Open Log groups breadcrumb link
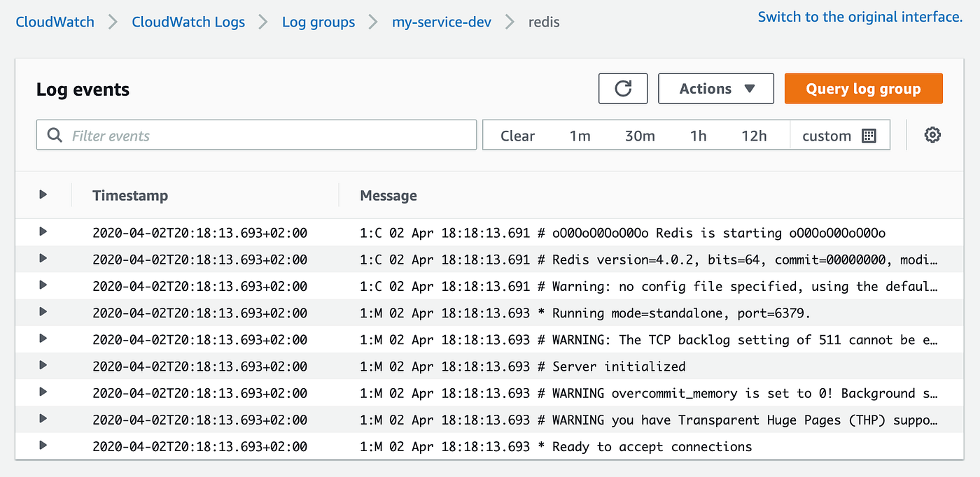 (318, 22)
